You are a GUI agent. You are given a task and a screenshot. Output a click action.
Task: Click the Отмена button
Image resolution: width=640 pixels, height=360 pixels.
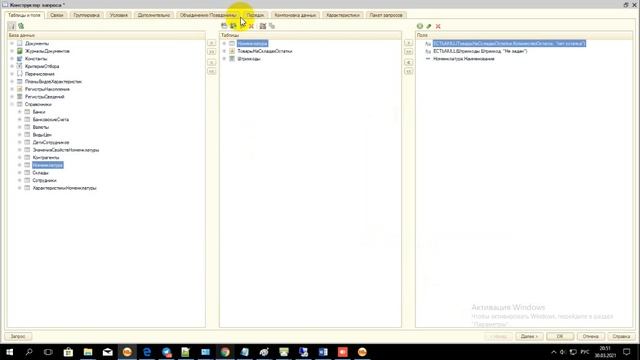click(591, 336)
